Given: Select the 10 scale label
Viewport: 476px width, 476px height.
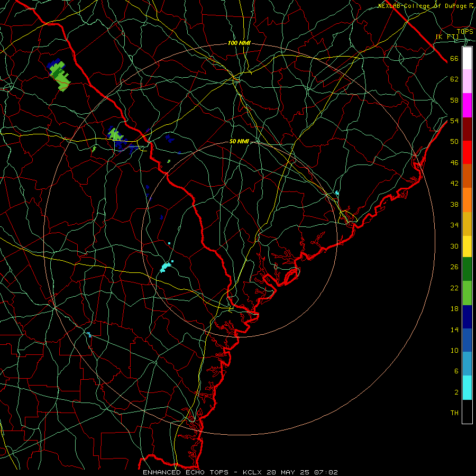Looking at the screenshot, I should pos(454,350).
